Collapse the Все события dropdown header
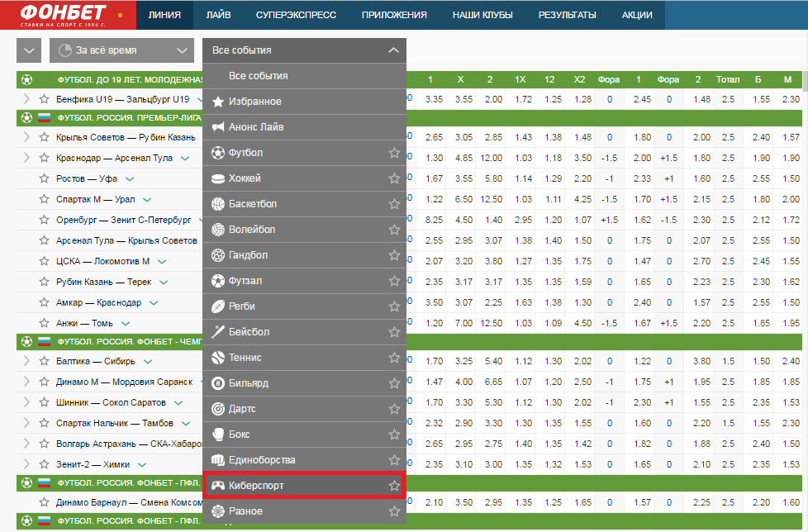Viewport: 808px width, 532px height. coord(304,50)
